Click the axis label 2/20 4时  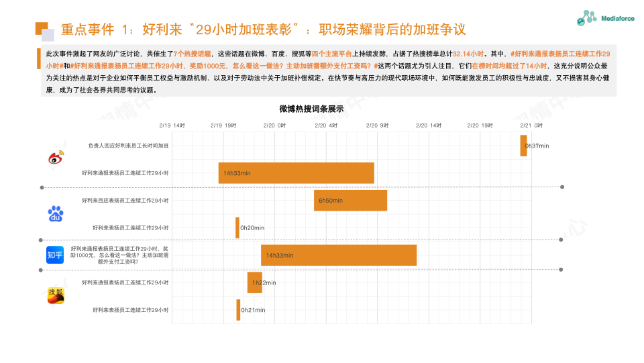326,125
